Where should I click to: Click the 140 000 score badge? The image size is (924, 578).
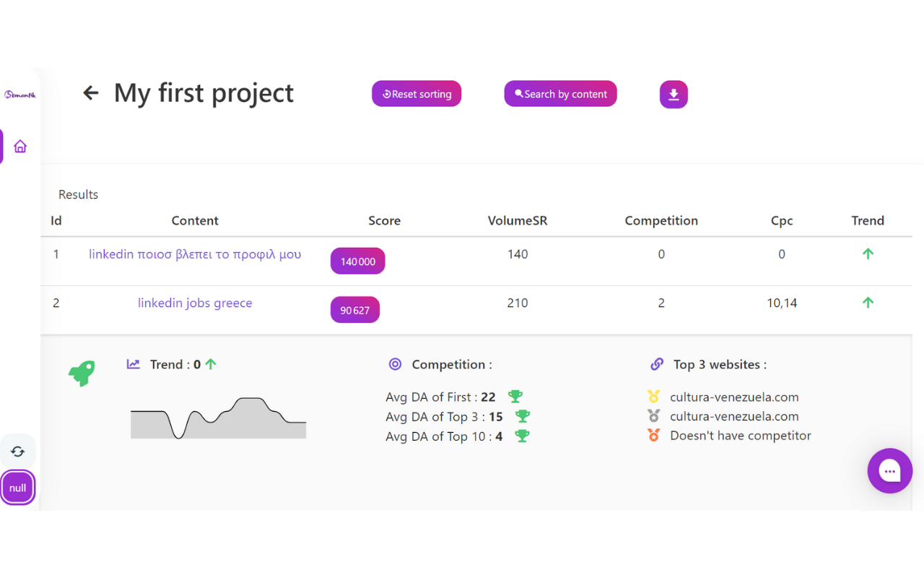point(358,262)
